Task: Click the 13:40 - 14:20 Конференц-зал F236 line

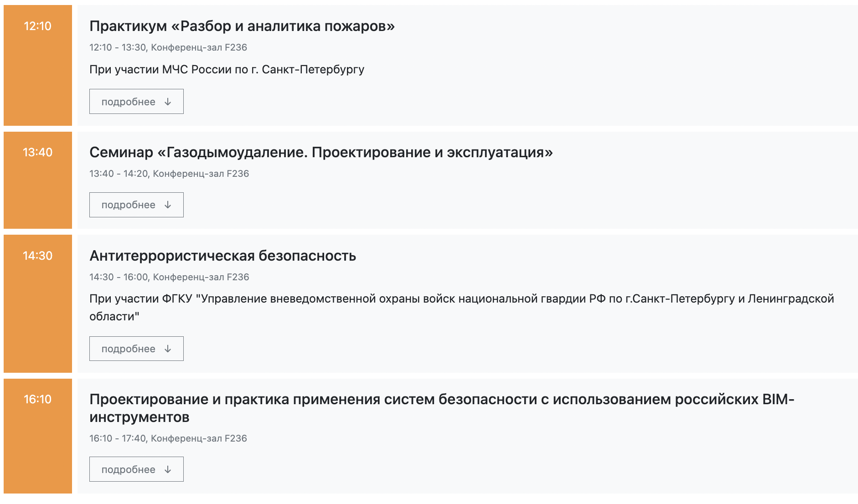Action: pos(169,174)
